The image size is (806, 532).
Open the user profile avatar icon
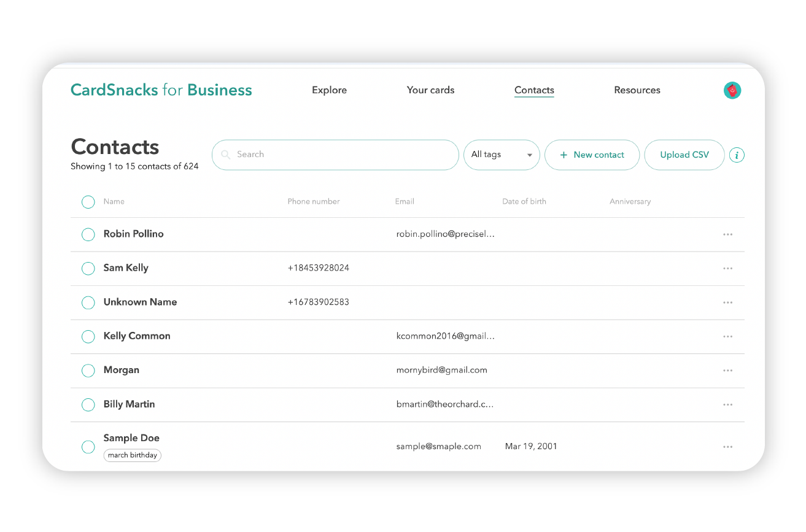[x=732, y=91]
